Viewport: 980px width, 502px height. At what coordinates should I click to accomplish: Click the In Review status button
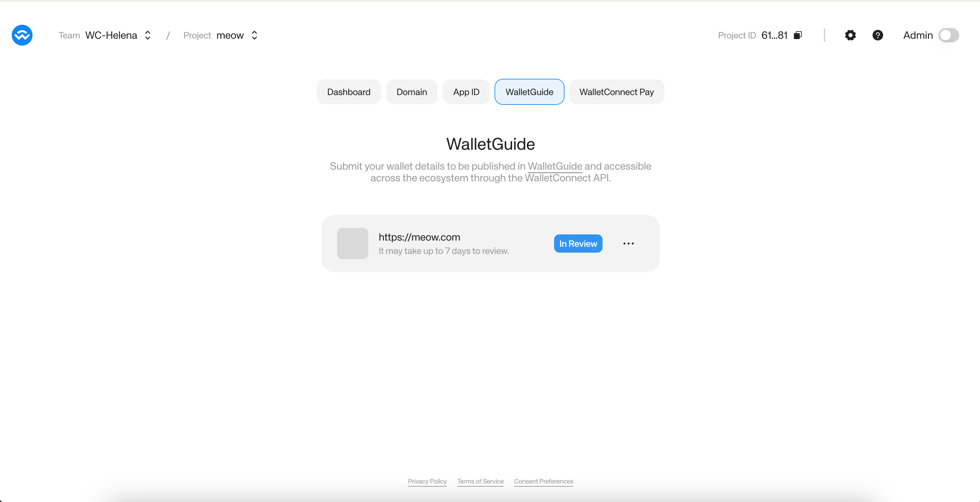coord(578,244)
